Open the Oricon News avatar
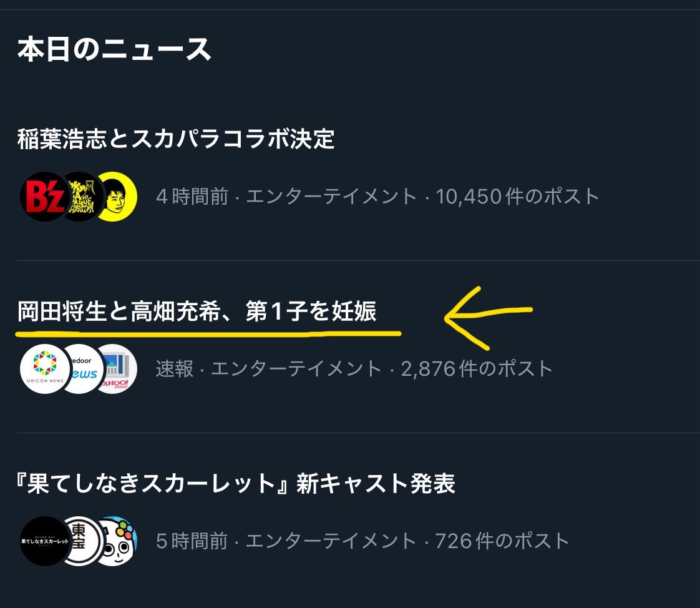The height and width of the screenshot is (608, 700). (45, 369)
